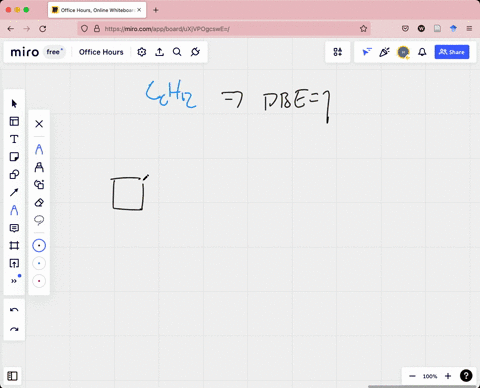This screenshot has width=480, height=388.
Task: Select the red pen color preset
Action: point(39,281)
